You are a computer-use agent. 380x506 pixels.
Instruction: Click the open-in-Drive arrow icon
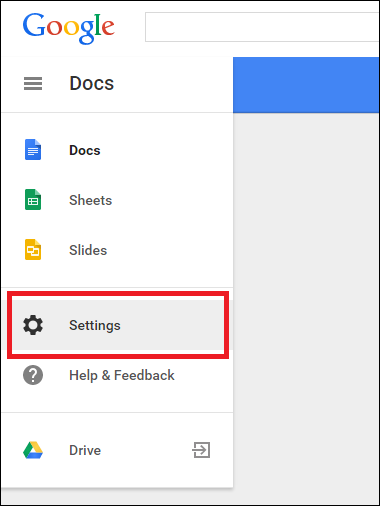(201, 450)
